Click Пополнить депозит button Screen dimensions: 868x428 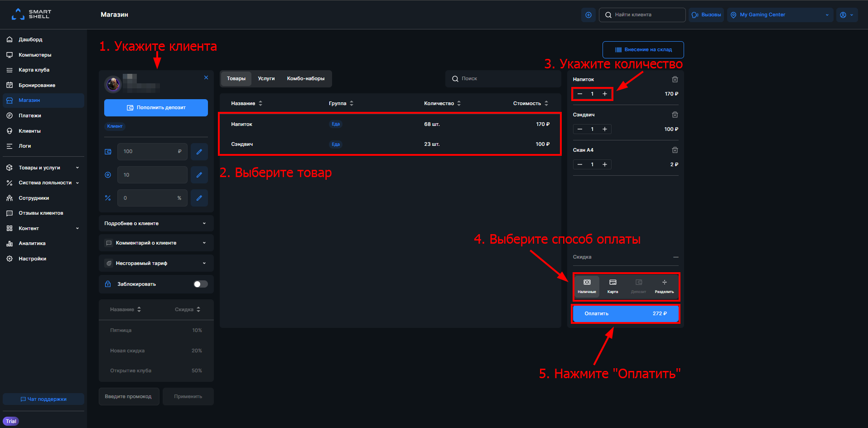(156, 108)
